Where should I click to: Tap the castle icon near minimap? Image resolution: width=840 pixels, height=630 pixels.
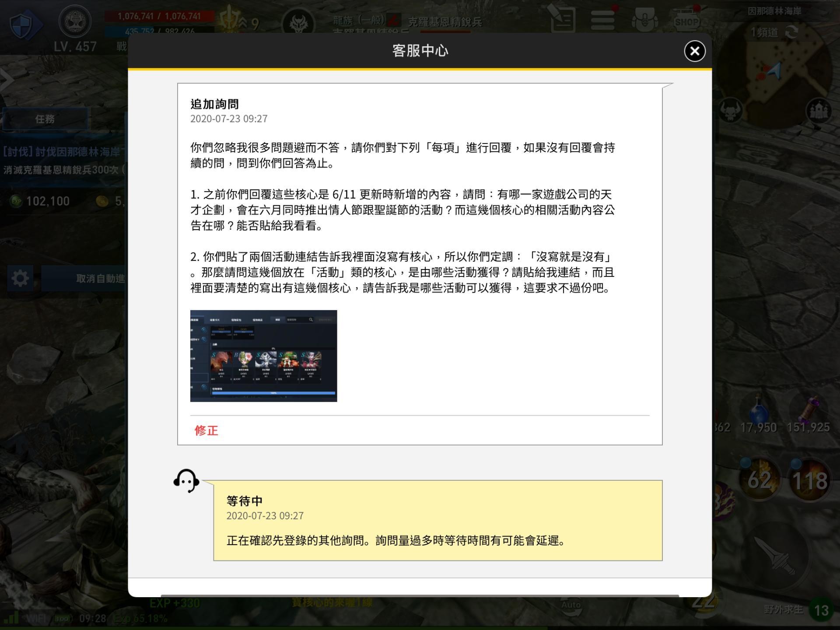[x=819, y=111]
